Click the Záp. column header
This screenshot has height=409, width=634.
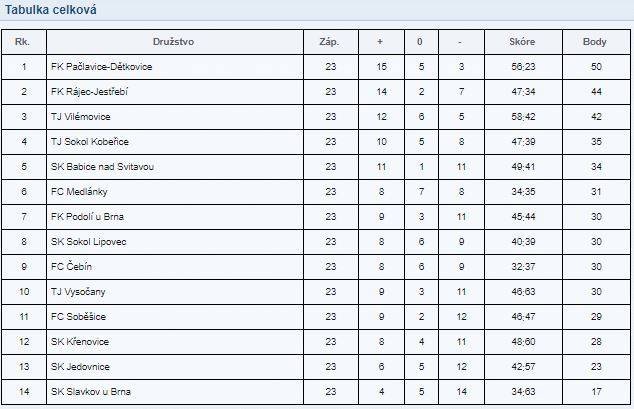(329, 42)
